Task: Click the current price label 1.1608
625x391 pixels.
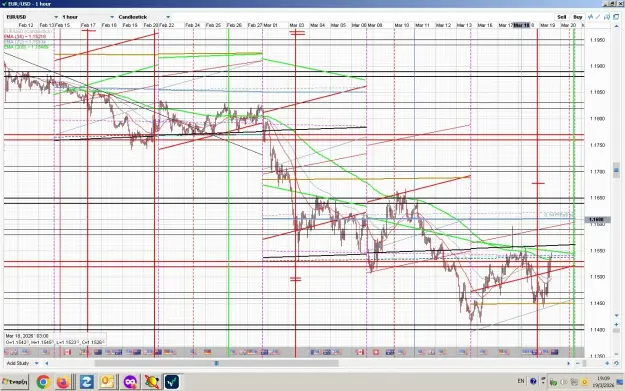Action: point(597,220)
